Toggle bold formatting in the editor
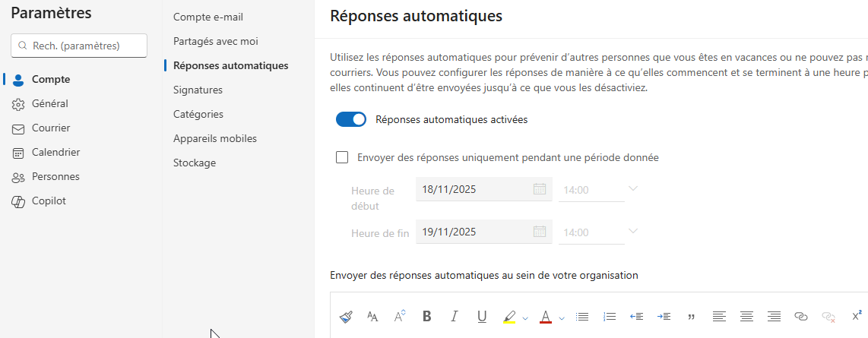 [x=426, y=317]
